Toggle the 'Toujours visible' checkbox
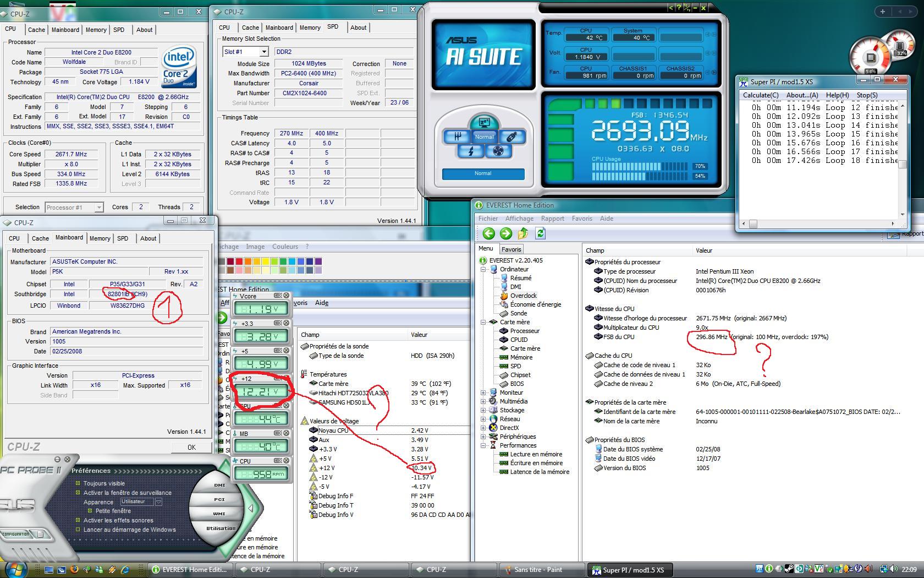Screen dimensions: 924x578 [78, 483]
